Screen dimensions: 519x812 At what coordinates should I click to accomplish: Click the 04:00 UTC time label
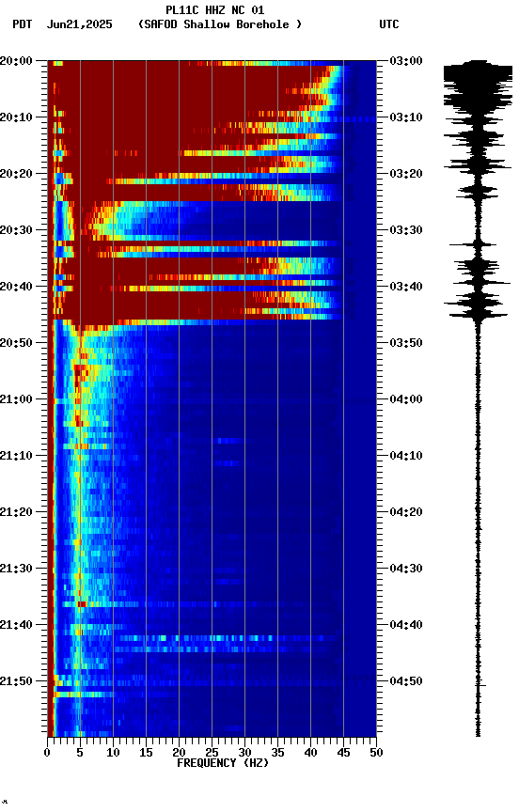pos(406,399)
